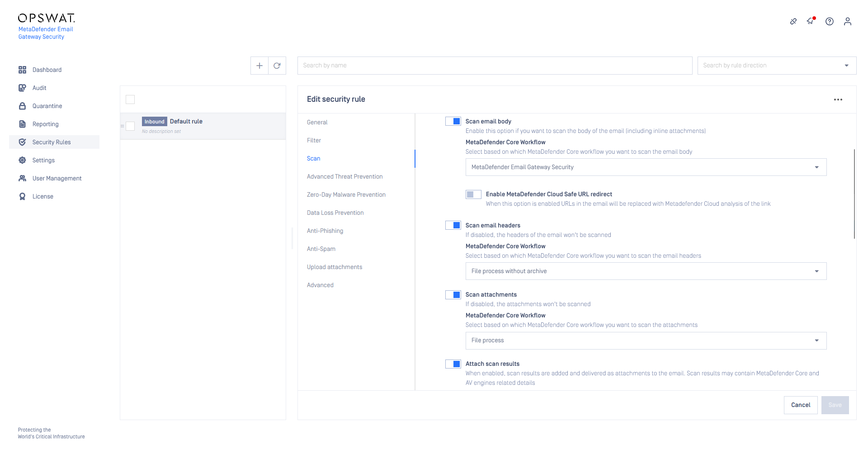Switch to the General section
The width and height of the screenshot is (868, 454).
[317, 122]
